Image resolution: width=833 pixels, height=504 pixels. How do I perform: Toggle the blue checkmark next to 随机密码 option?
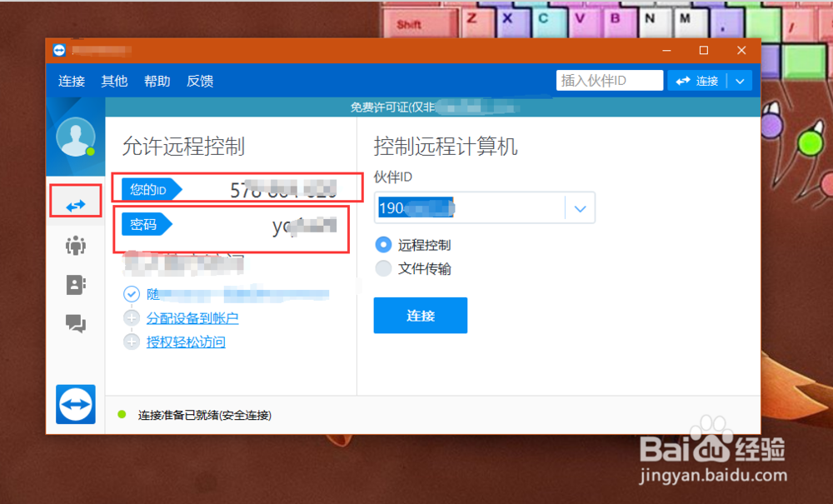132,293
